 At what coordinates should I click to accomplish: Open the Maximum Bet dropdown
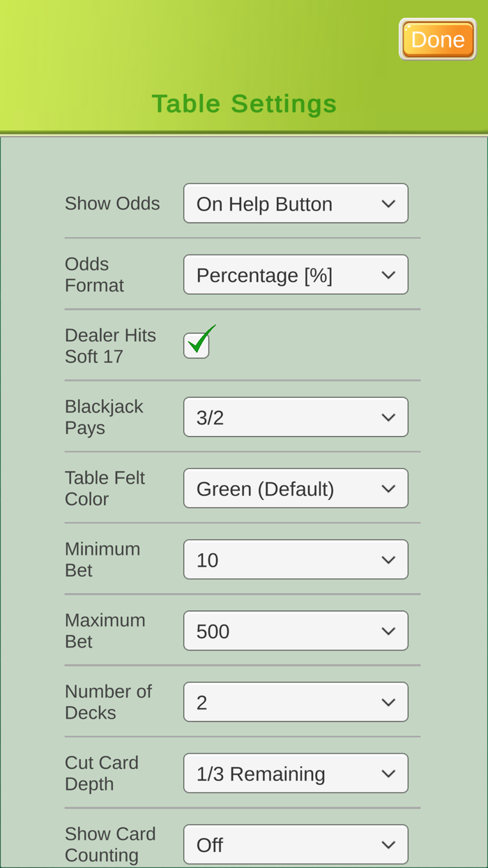tap(296, 630)
